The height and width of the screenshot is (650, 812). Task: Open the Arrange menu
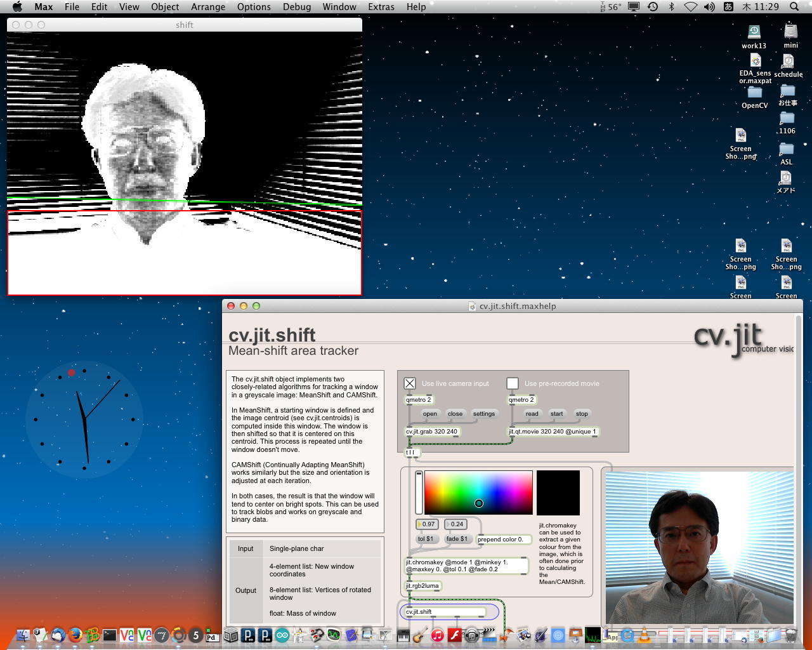tap(208, 7)
